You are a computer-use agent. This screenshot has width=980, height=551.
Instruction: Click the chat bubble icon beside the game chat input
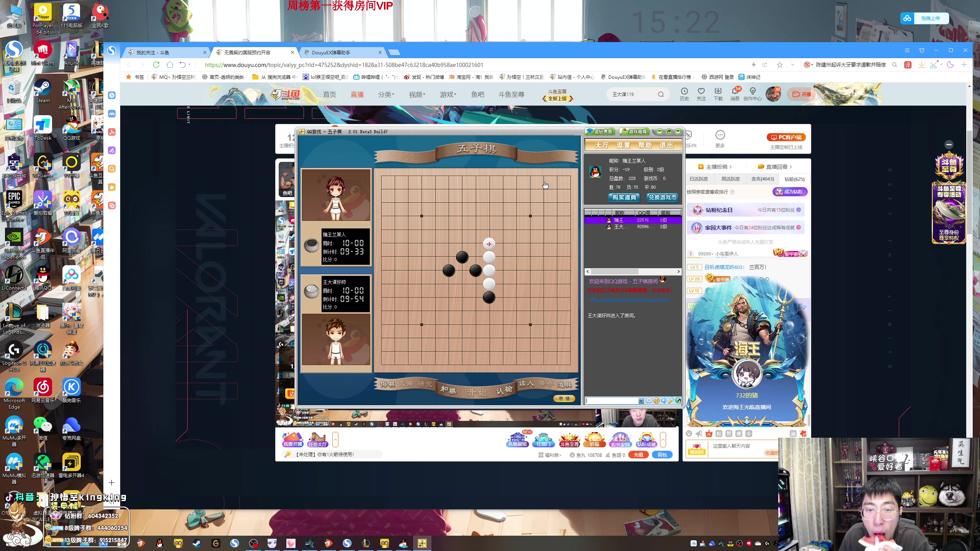tap(649, 401)
